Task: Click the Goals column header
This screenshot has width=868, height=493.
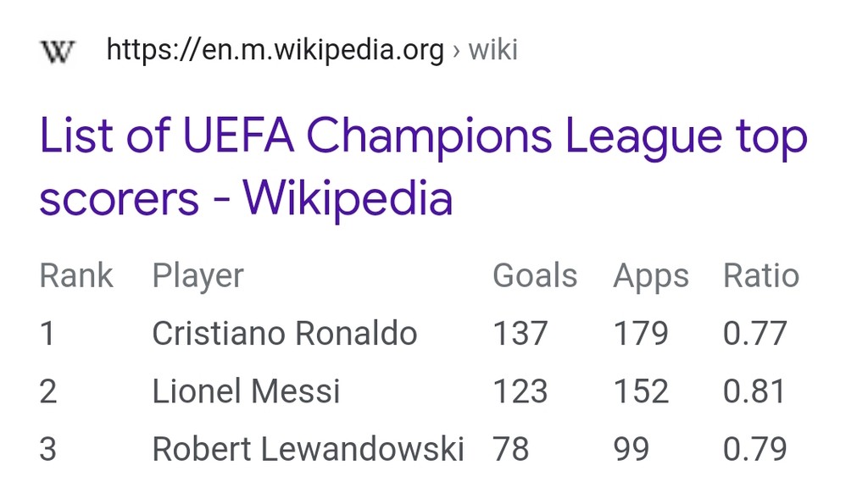Action: point(535,276)
